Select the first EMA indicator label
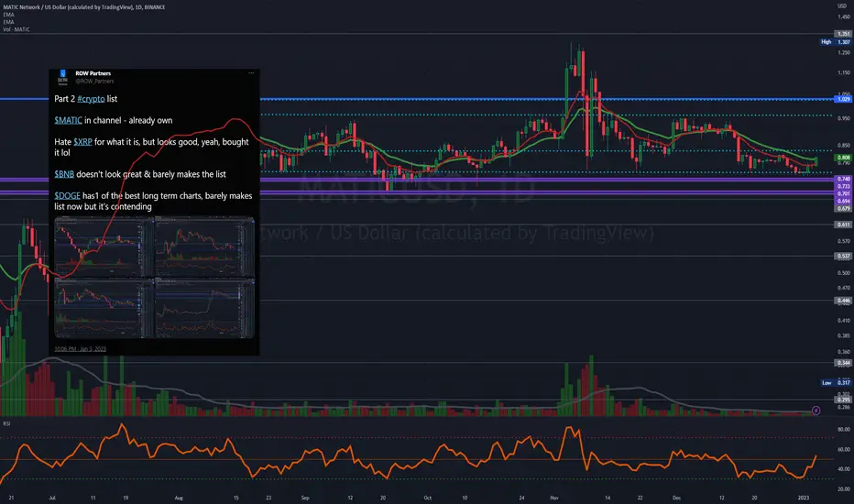Screen dimensions: 854x504 (9, 15)
